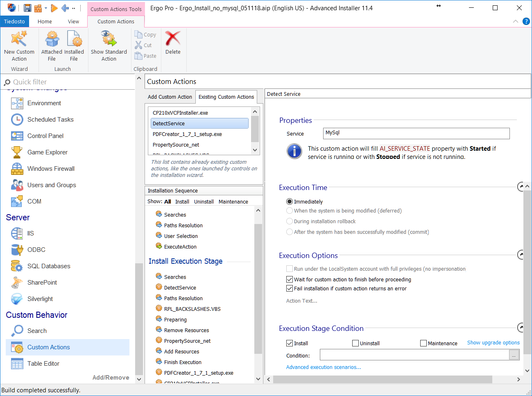Open Search page under Custom Behavior
Screen dimensions: 532x396
[37, 331]
